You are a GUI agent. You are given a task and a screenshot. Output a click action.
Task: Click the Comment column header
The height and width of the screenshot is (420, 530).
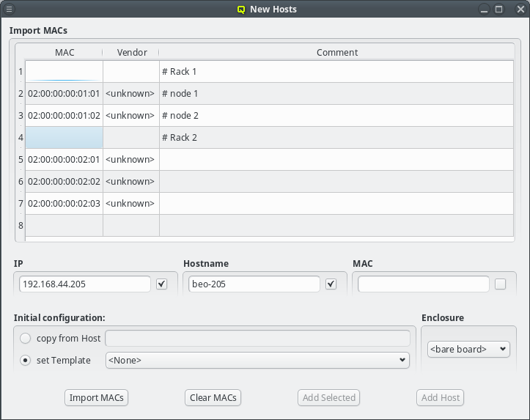pyautogui.click(x=336, y=53)
